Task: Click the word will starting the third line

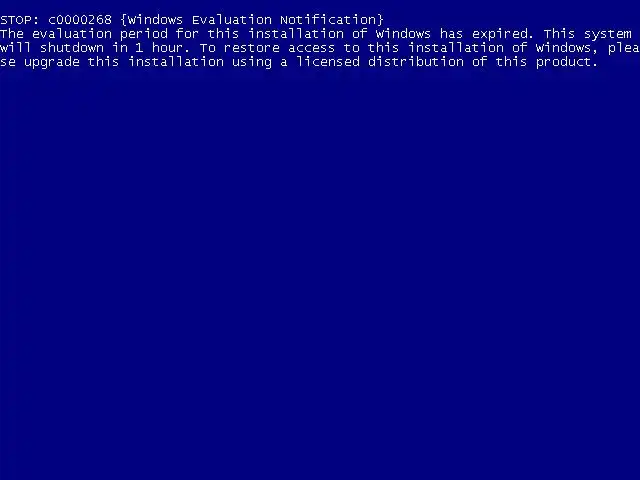Action: point(16,48)
